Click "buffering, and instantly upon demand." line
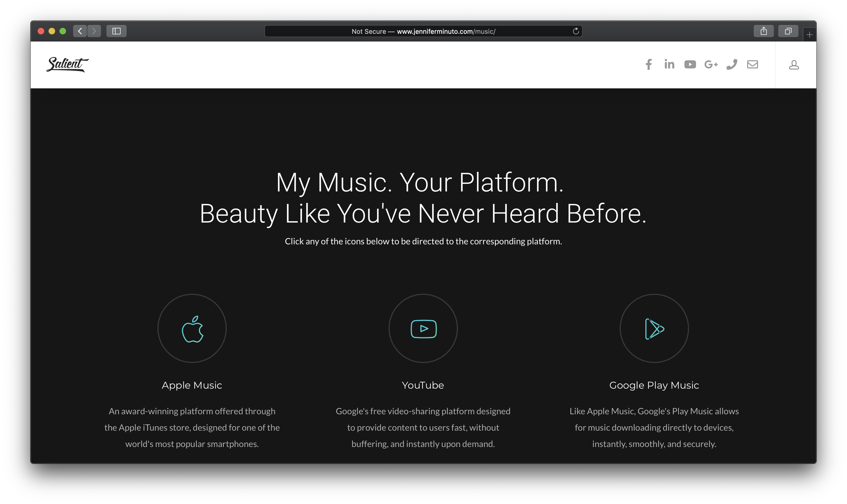This screenshot has height=504, width=847. [x=423, y=444]
